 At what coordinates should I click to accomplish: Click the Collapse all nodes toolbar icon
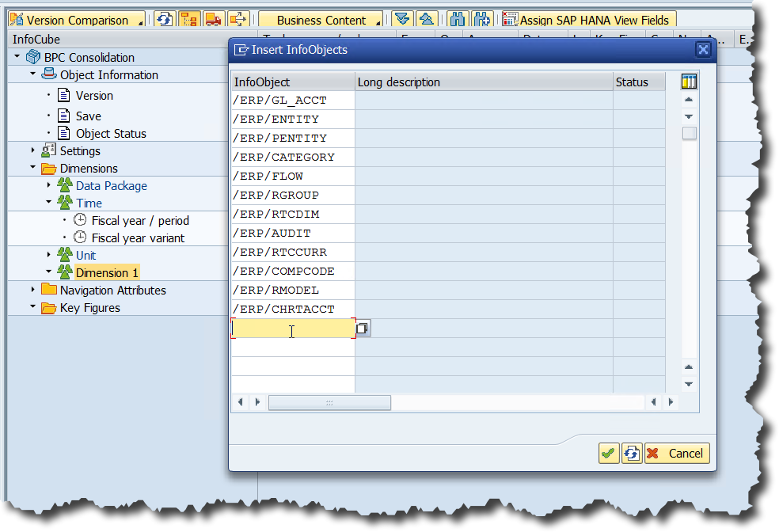[x=426, y=20]
